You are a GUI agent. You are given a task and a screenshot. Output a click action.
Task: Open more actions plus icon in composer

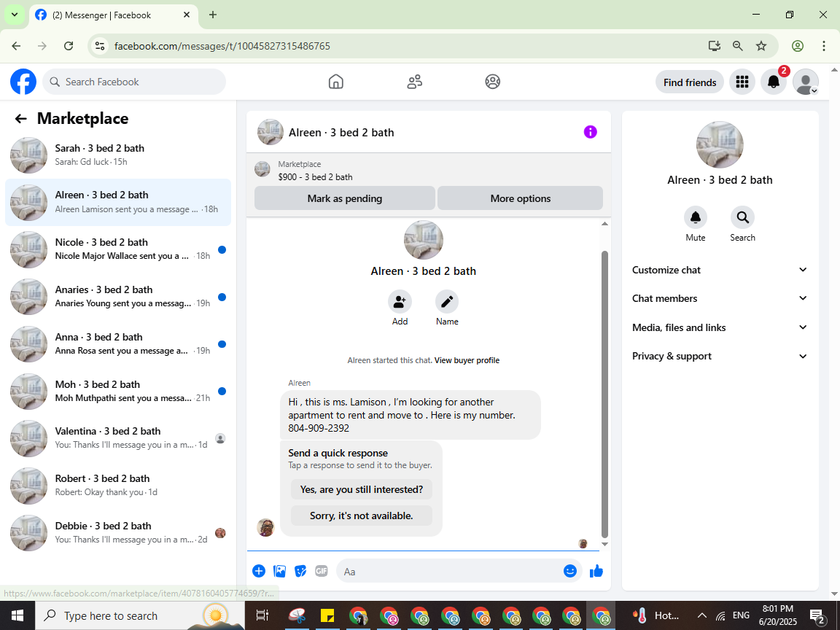[x=259, y=571]
